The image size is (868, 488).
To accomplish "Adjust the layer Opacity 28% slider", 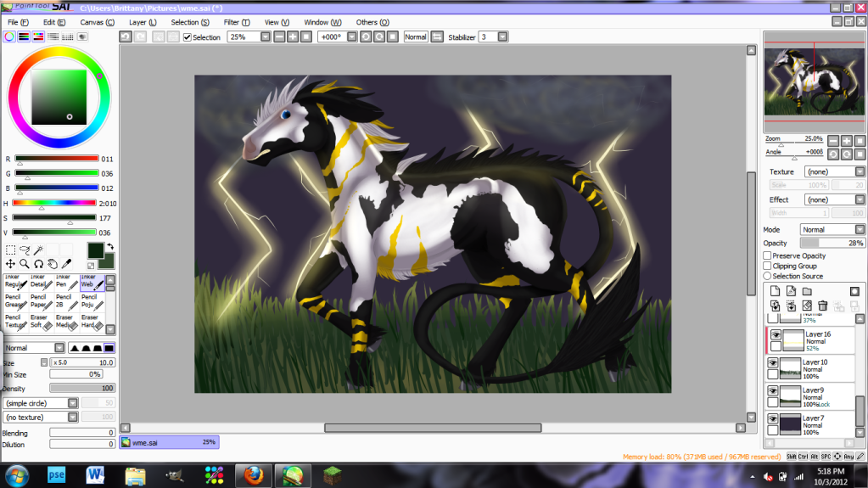I will (x=832, y=244).
